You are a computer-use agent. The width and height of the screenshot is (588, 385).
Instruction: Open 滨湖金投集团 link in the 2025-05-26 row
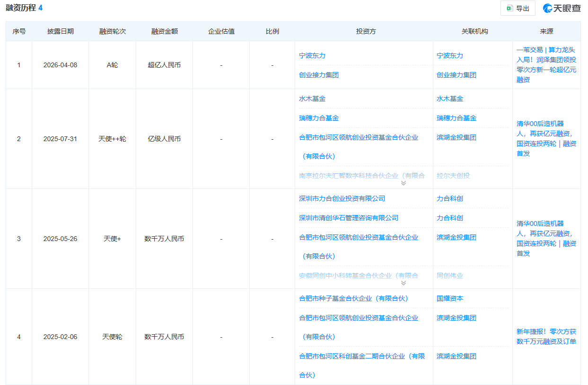(x=456, y=237)
